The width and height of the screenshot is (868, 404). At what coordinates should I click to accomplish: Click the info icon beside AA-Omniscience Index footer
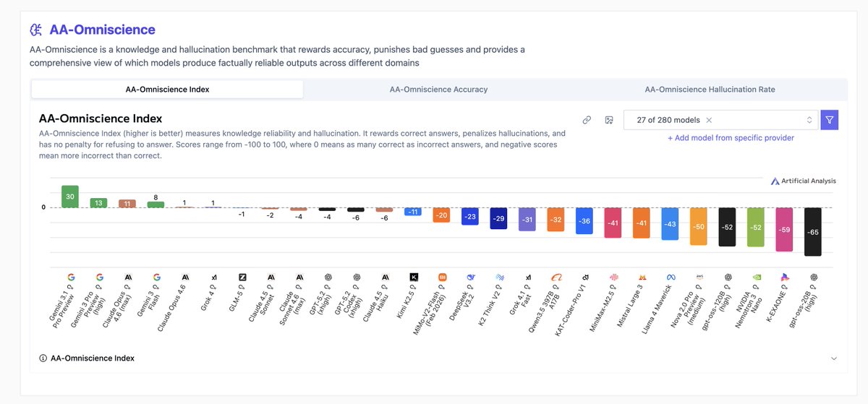43,358
